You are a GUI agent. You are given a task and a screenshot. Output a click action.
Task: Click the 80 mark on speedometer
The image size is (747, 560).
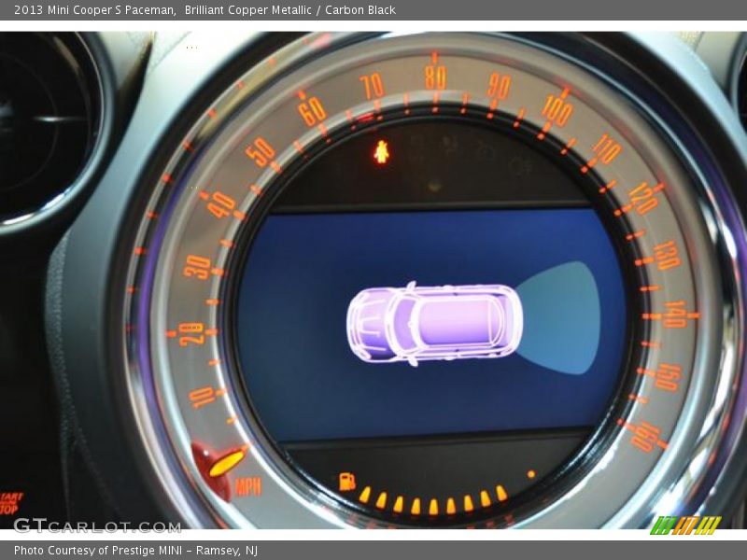[x=435, y=78]
